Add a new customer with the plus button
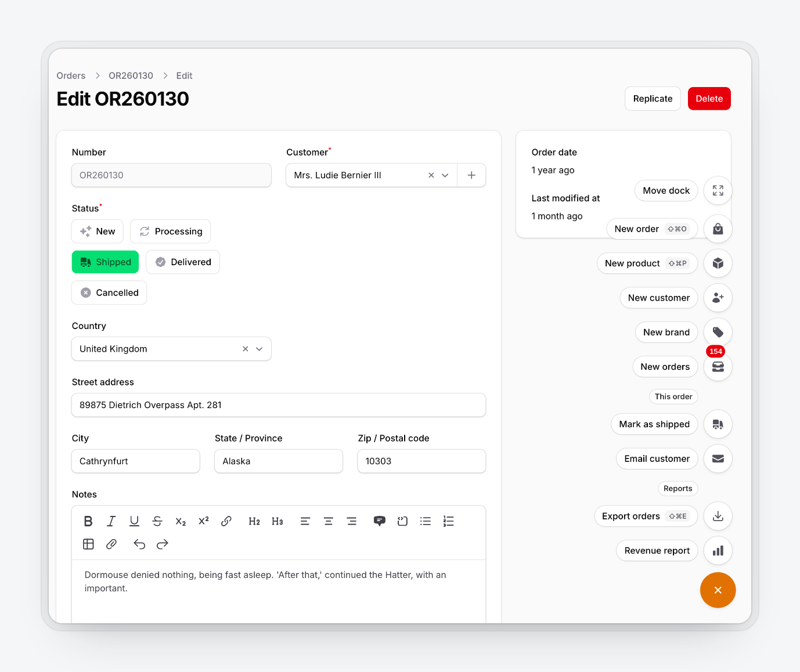 (472, 175)
